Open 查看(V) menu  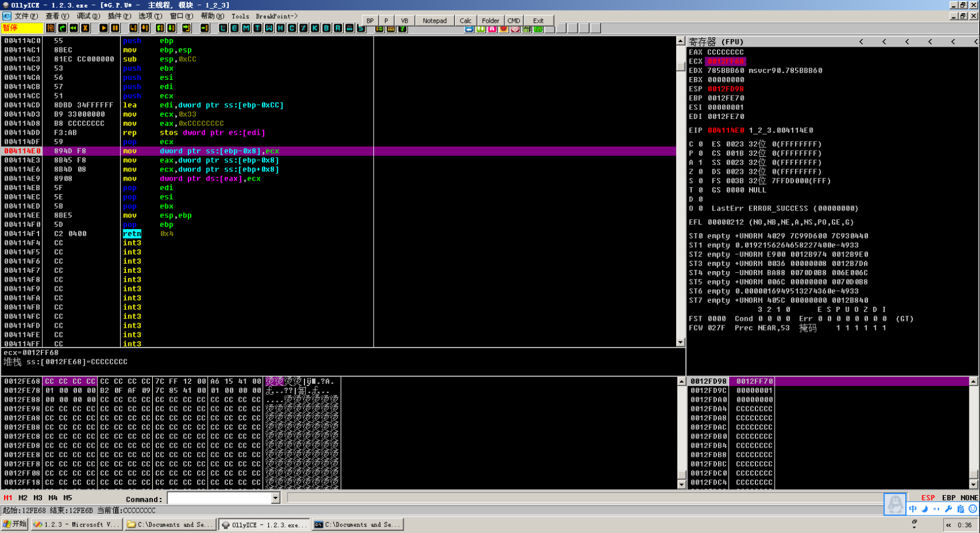[x=57, y=16]
